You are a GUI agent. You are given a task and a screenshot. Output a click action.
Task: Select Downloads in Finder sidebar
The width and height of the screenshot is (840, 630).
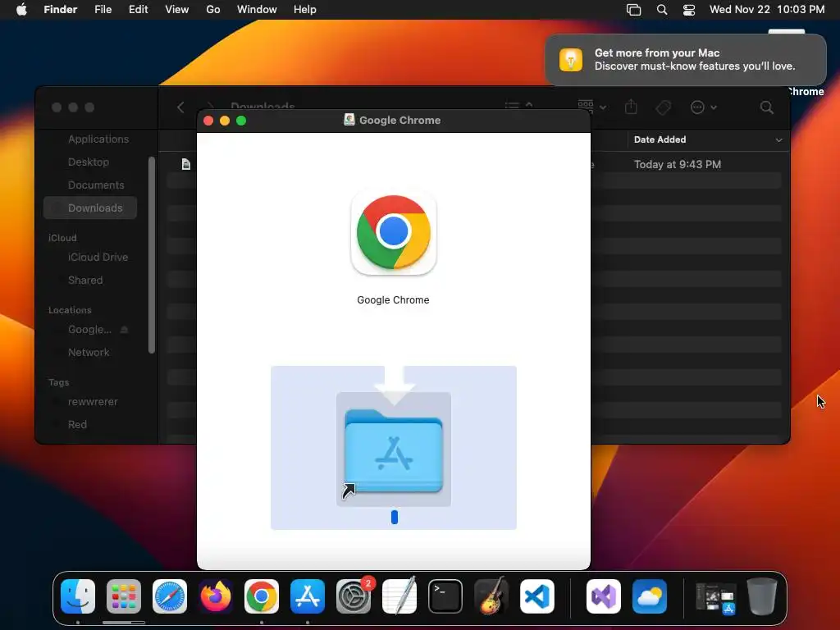pyautogui.click(x=90, y=208)
